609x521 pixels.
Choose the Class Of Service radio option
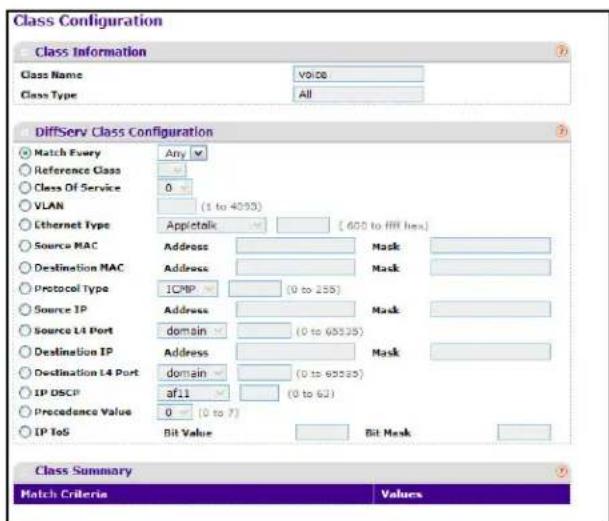pos(25,188)
